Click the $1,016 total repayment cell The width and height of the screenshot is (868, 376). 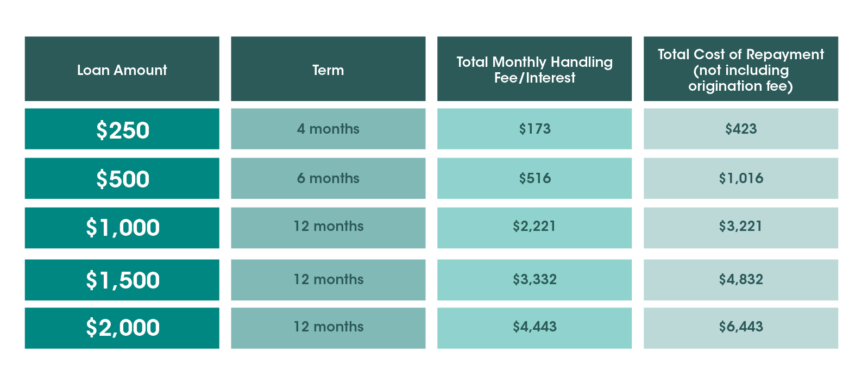click(x=741, y=178)
